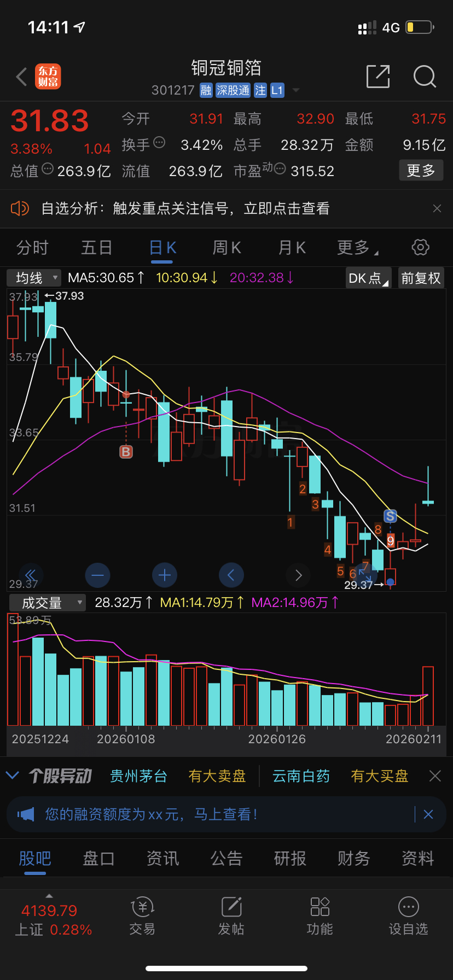Tap the megaphone icon in 融资 banner

click(x=26, y=814)
